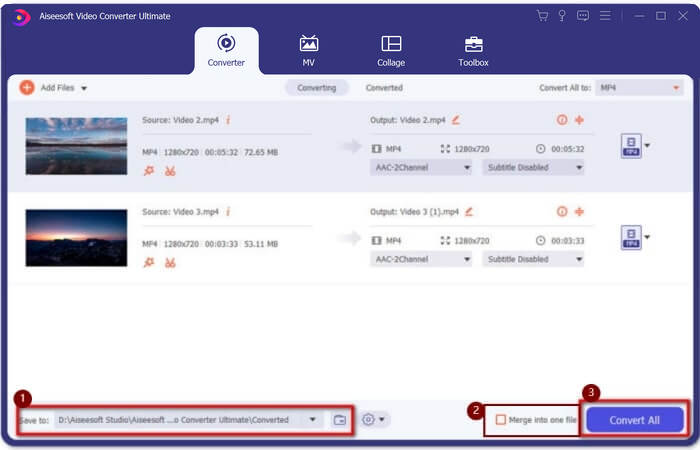Click the MP4 format profile icon for Video 2.mp4
The width and height of the screenshot is (700, 450).
tap(631, 146)
